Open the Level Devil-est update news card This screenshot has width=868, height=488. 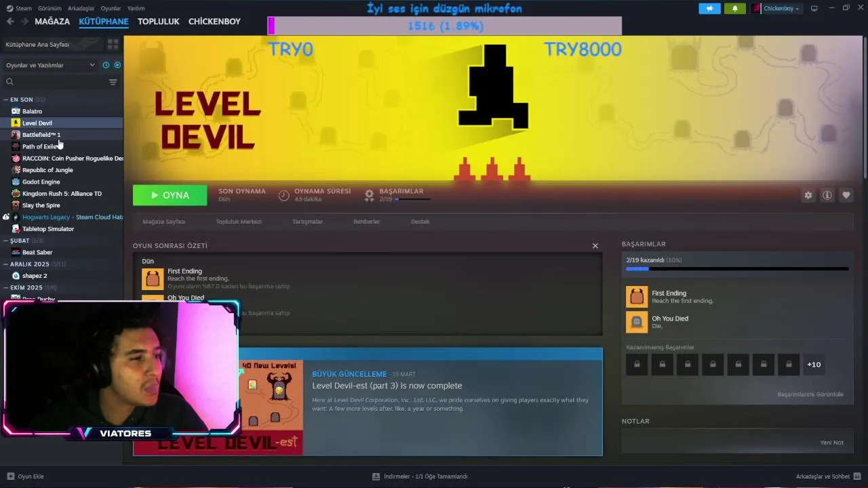[x=368, y=401]
